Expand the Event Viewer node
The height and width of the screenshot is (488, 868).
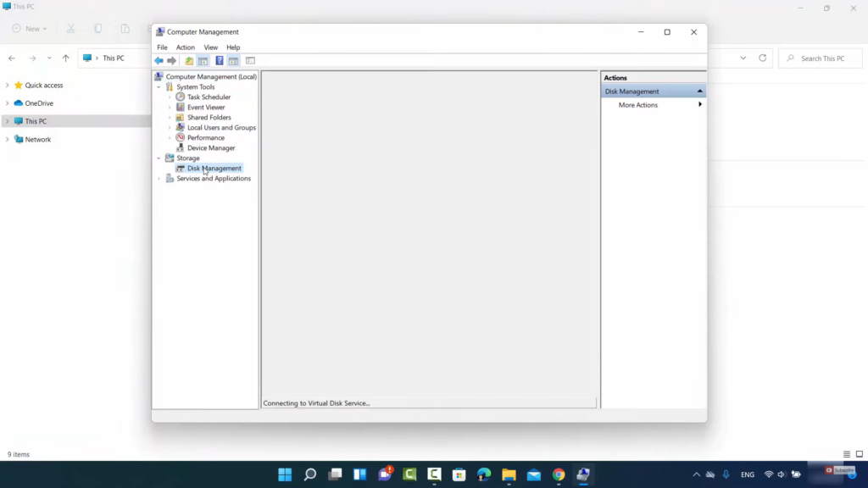point(170,108)
